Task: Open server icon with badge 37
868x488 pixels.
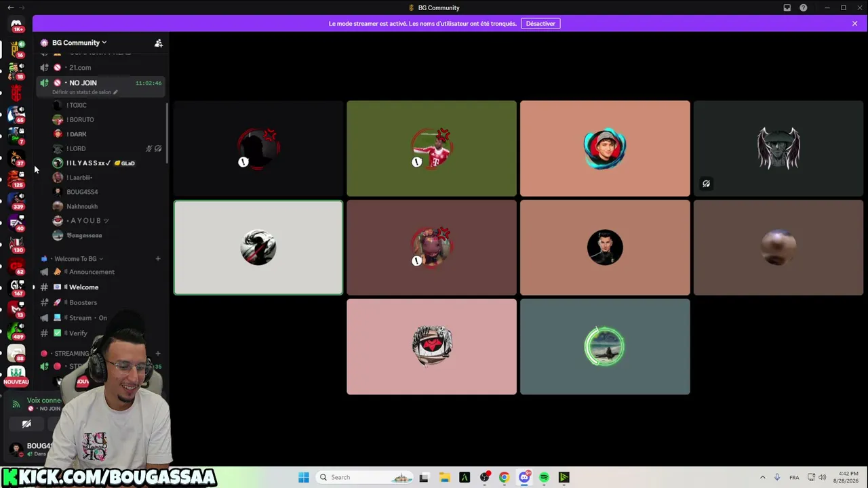Action: (16, 157)
